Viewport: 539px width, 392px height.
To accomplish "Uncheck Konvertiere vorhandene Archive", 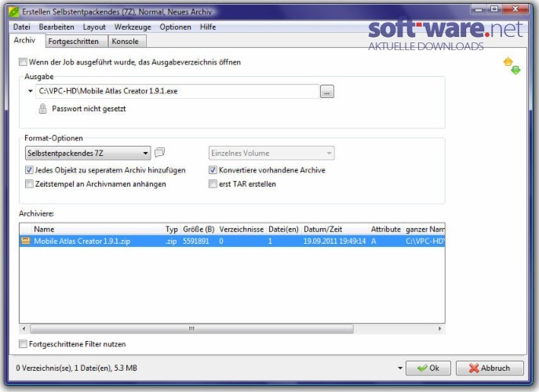I will [213, 170].
